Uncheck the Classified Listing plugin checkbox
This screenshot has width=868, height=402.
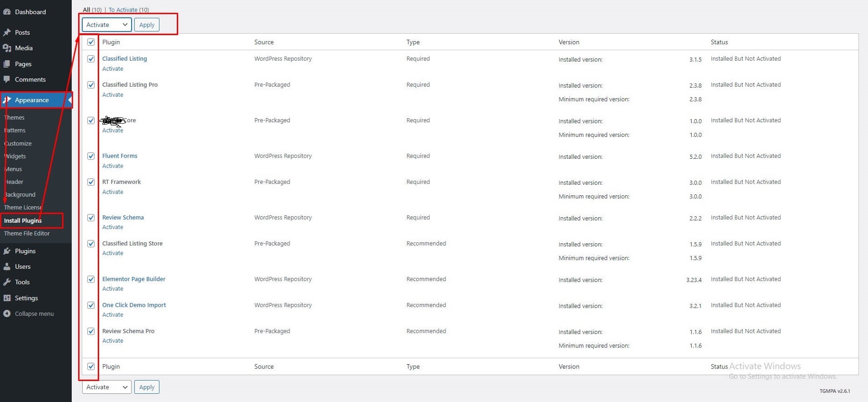coord(91,59)
